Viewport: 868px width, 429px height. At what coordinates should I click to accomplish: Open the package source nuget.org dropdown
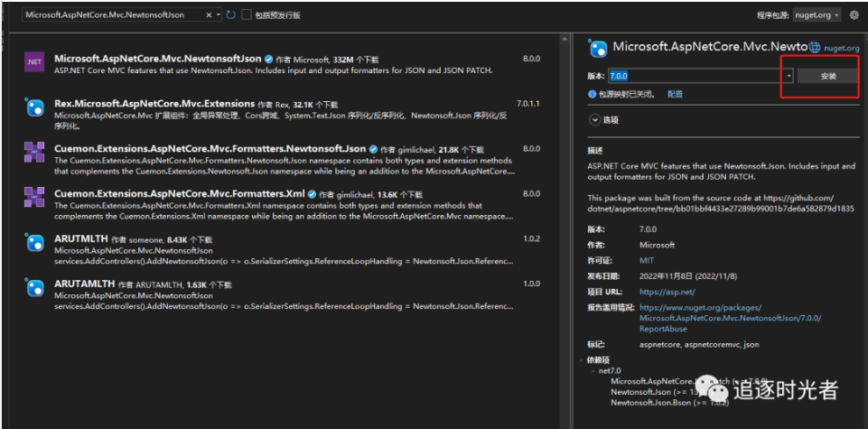(817, 15)
